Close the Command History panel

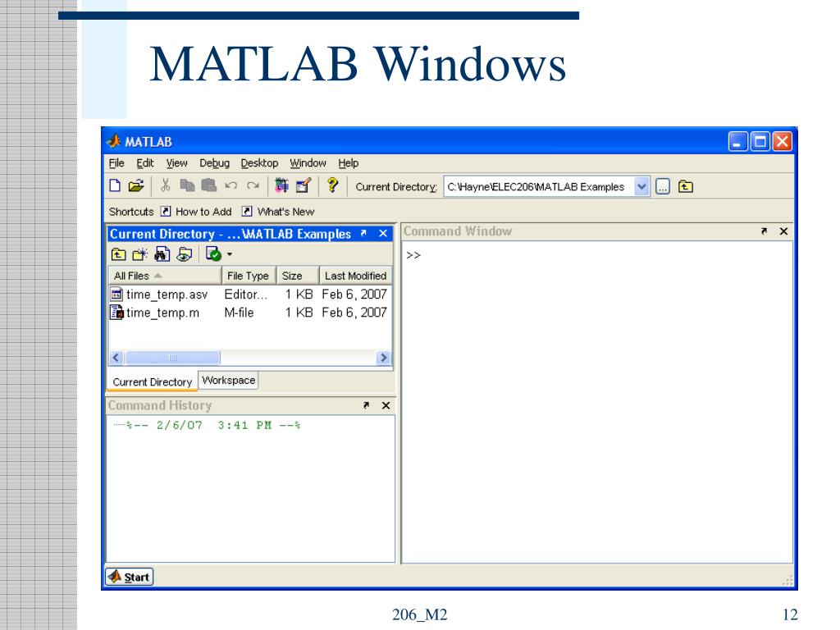coord(386,405)
